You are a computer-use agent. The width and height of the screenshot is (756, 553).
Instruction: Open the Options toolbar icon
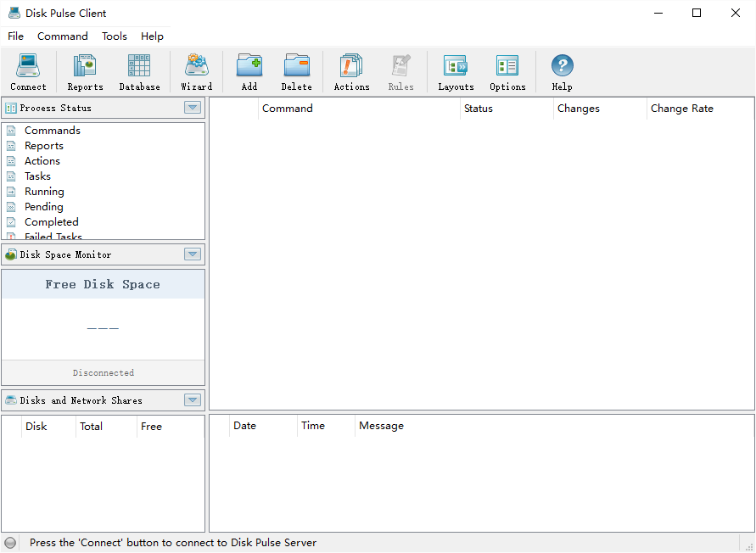(x=507, y=66)
